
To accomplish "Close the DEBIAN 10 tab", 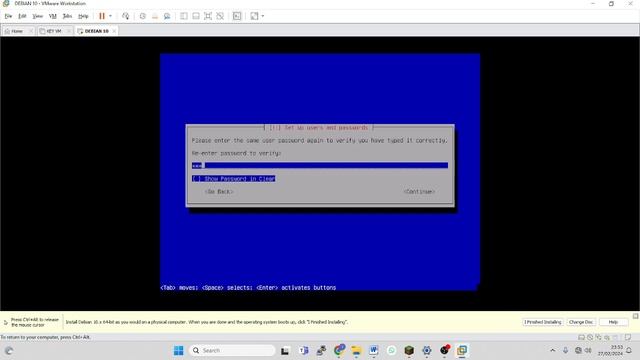I will coord(114,31).
